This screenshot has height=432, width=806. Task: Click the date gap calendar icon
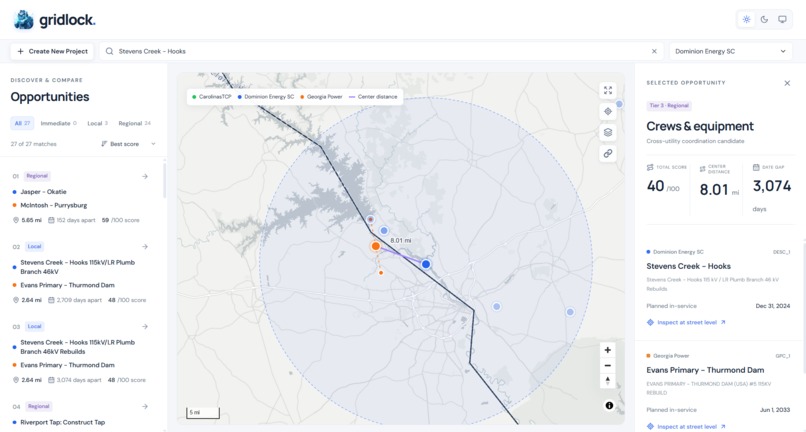756,167
